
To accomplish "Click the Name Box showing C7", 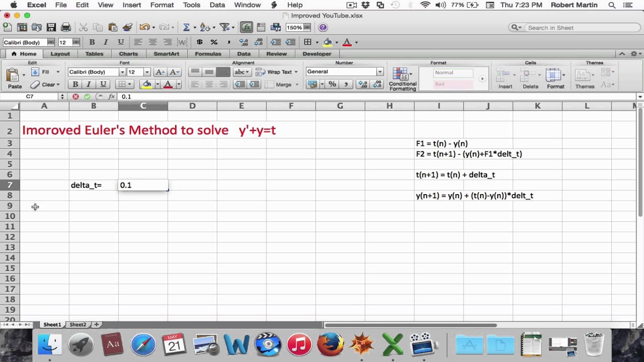I will pyautogui.click(x=30, y=97).
